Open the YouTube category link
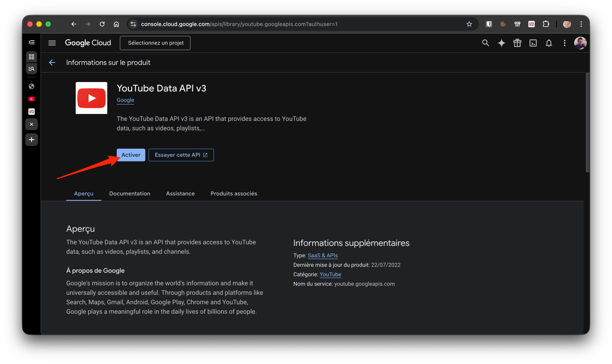 330,274
